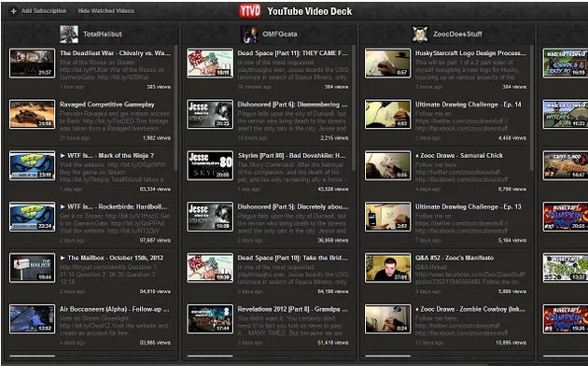Open HuskyStarcraft Logo Design Process title
Viewport: 588px width, 366px height.
point(470,53)
